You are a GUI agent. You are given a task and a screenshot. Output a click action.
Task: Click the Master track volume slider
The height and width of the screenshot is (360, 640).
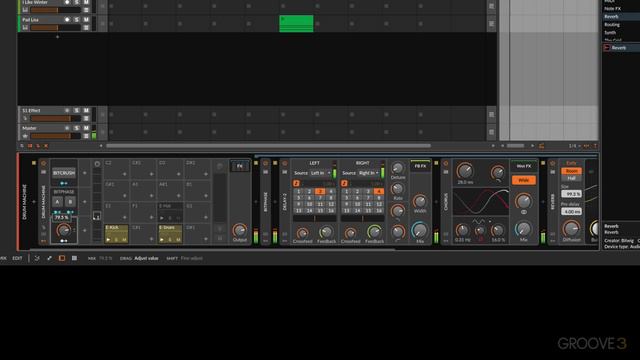56,136
